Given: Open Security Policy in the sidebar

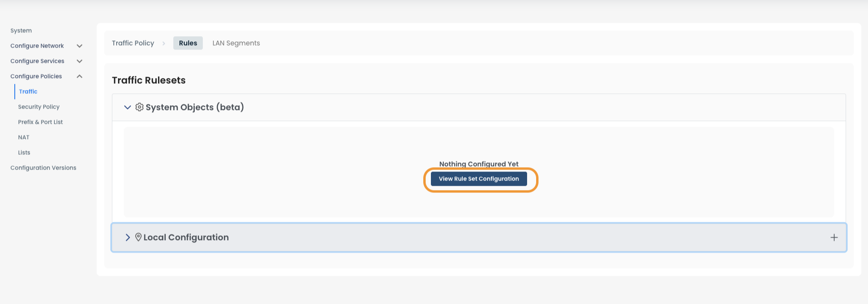Looking at the screenshot, I should point(39,107).
